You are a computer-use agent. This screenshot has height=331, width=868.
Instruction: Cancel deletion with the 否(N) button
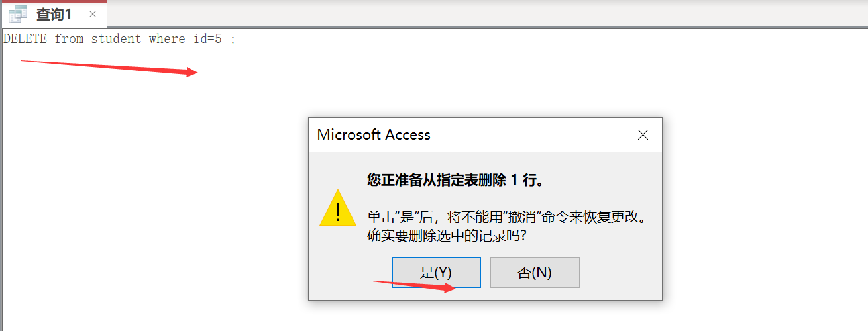click(x=535, y=272)
